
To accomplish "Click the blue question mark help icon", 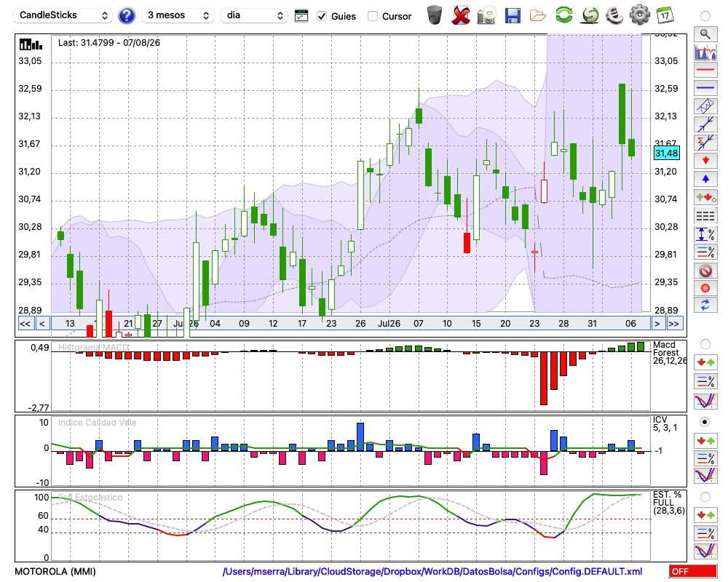I will pos(126,16).
